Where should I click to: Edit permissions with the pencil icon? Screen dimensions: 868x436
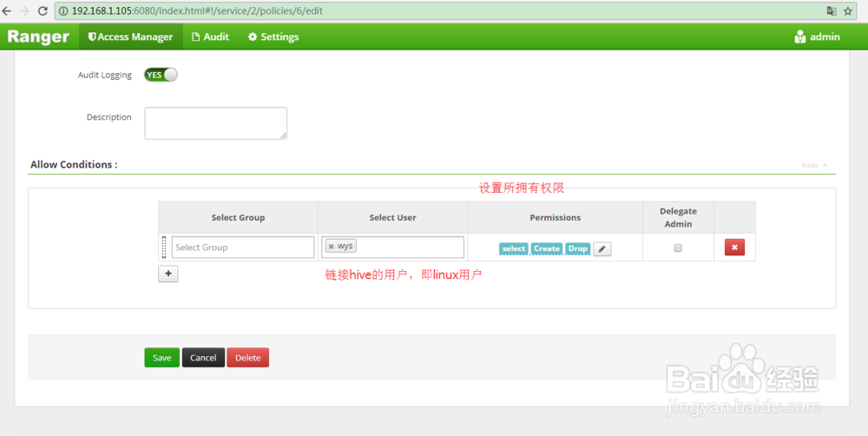(602, 249)
